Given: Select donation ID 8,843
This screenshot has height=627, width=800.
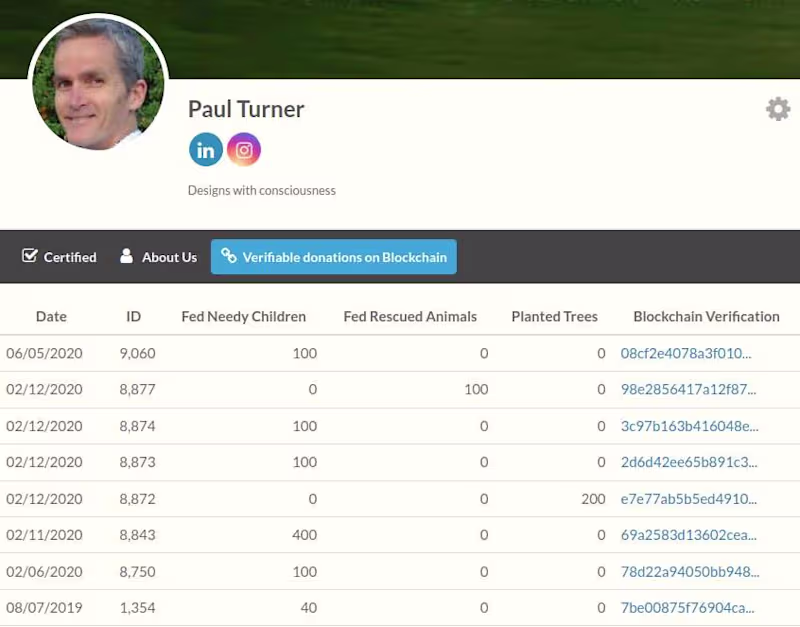Looking at the screenshot, I should (137, 535).
